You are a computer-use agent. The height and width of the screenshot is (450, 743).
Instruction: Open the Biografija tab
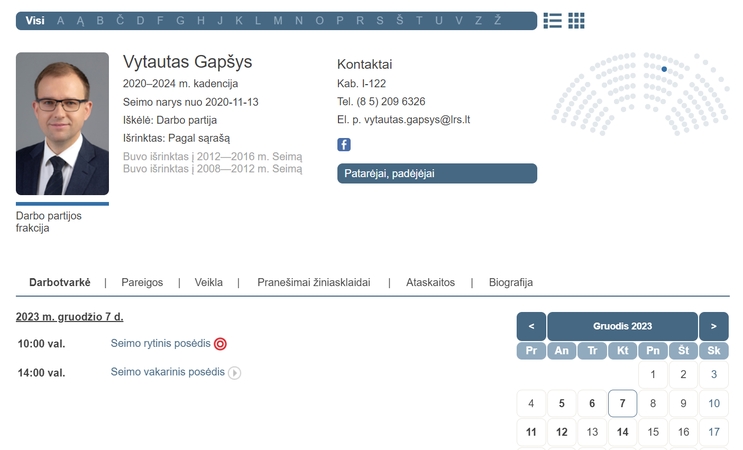coord(511,282)
